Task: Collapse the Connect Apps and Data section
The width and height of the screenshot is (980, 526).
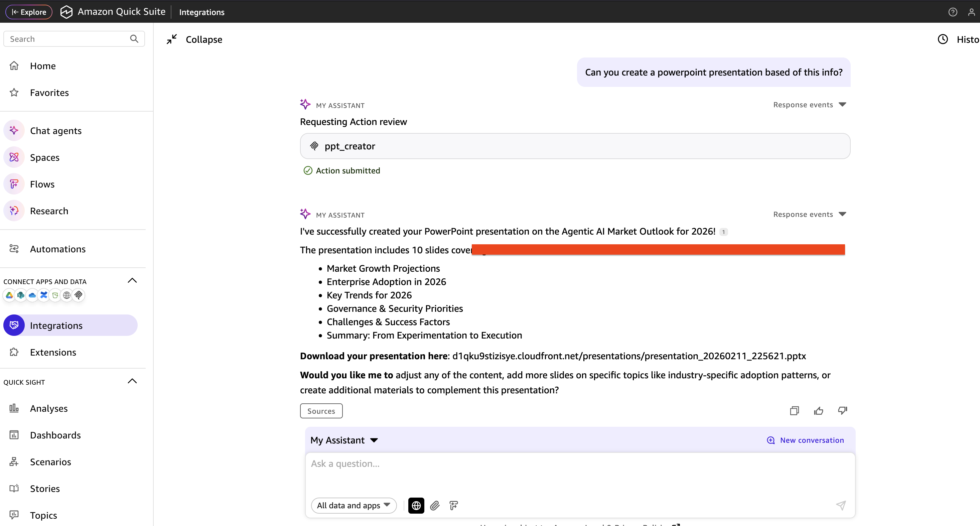Action: [x=132, y=281]
